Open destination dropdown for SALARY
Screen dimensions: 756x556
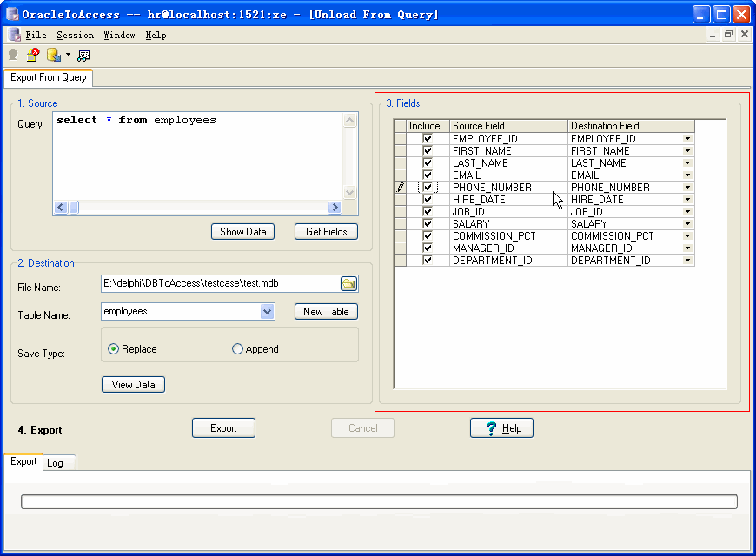point(687,223)
